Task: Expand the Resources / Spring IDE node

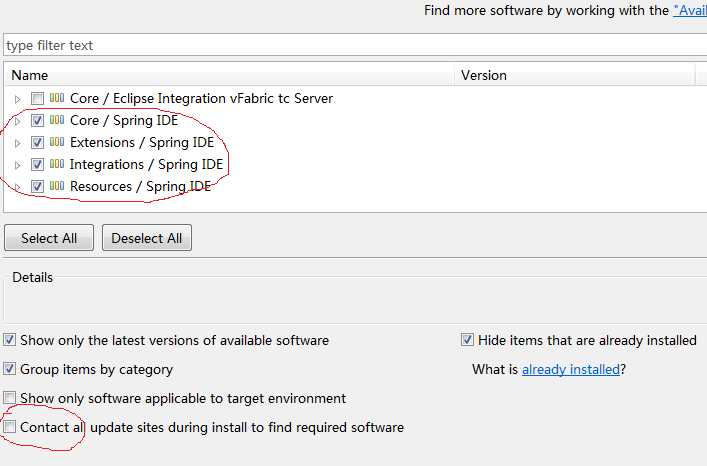Action: [18, 187]
